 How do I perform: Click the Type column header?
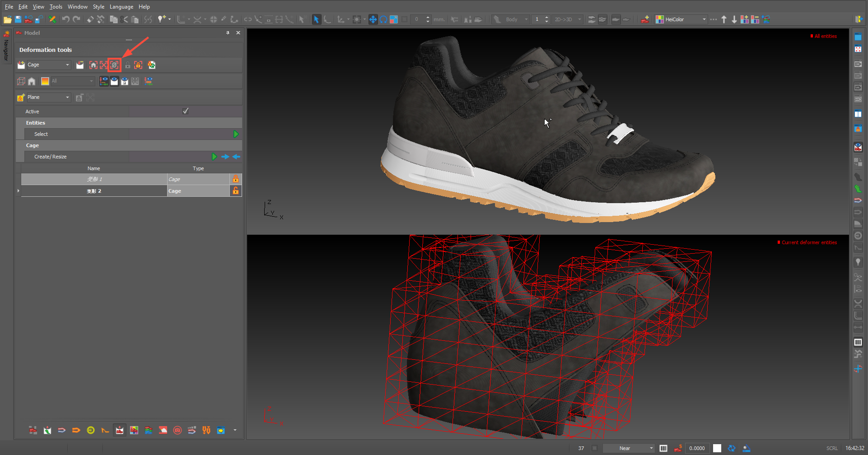pos(198,168)
